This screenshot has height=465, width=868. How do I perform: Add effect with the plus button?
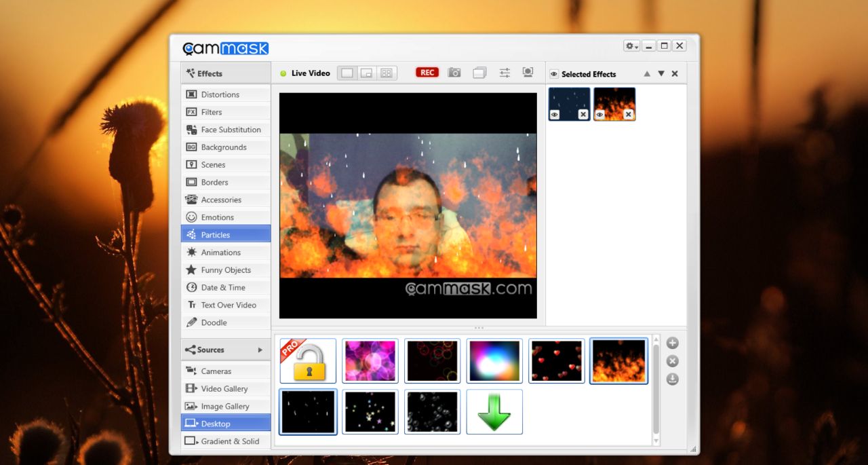click(x=673, y=343)
